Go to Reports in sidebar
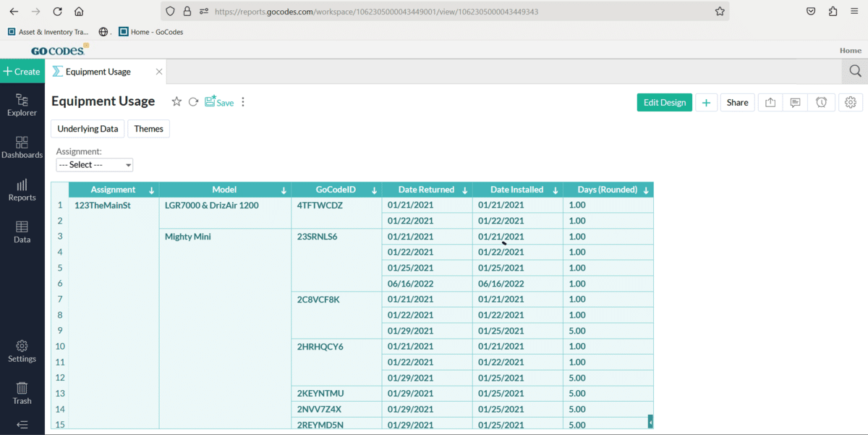 [x=22, y=190]
